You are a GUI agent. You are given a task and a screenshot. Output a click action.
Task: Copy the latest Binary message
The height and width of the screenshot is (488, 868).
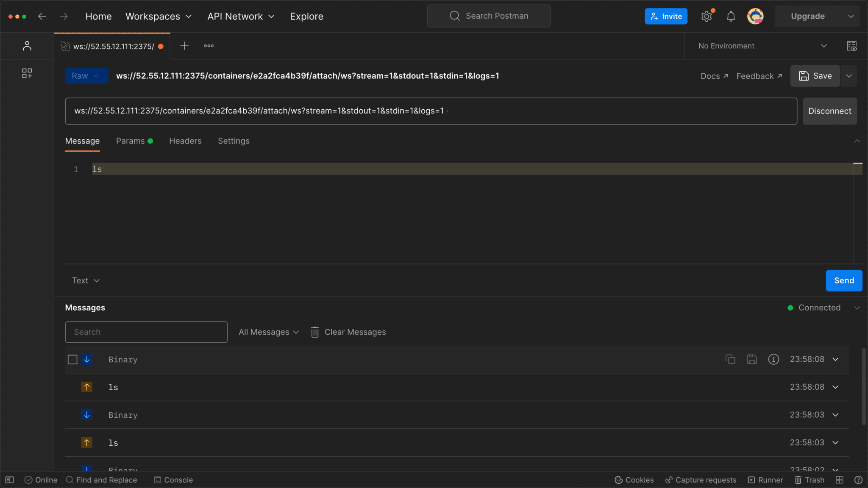730,359
